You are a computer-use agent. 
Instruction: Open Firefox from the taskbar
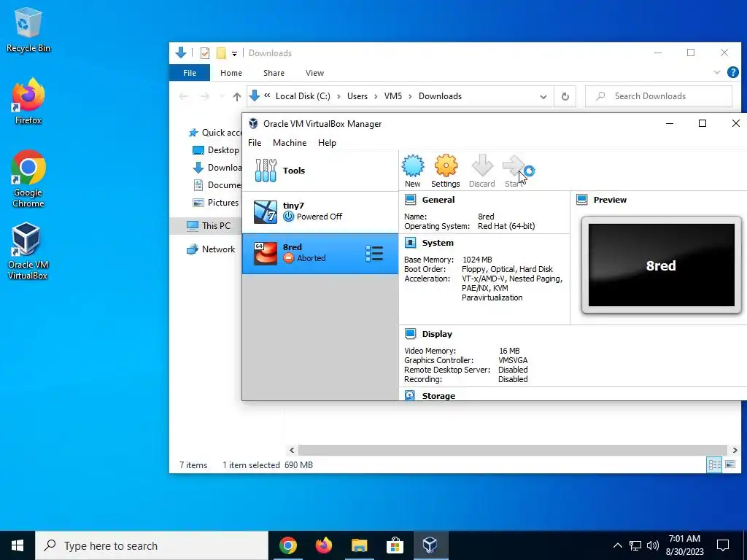click(324, 545)
